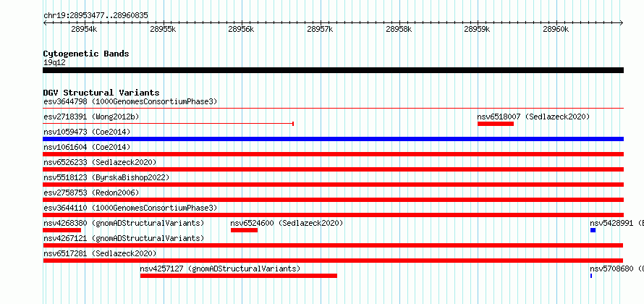The image size is (644, 304).
Task: Click the red nsv1061604 variant bar
Action: (x=333, y=154)
